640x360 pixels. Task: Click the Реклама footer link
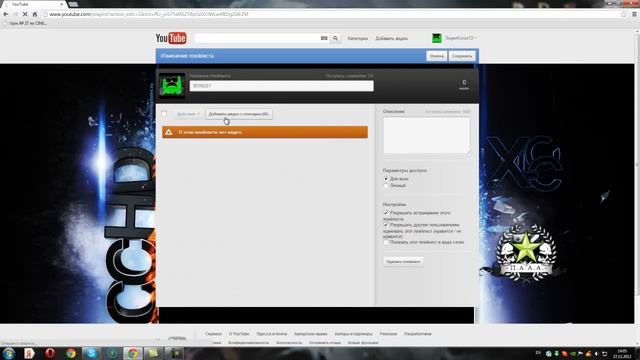click(388, 334)
